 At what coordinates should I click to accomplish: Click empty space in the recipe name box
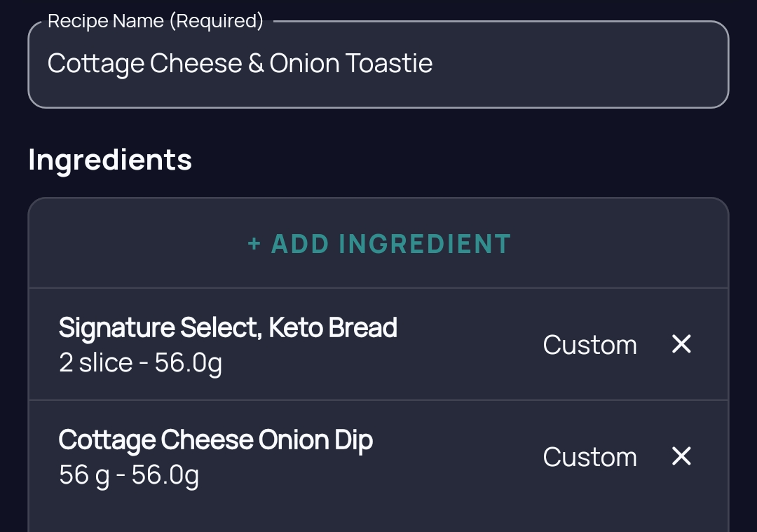580,64
